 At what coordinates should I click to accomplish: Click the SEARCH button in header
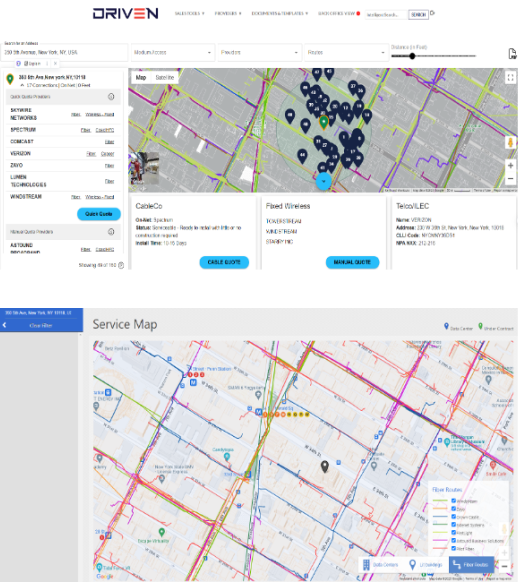tap(418, 15)
